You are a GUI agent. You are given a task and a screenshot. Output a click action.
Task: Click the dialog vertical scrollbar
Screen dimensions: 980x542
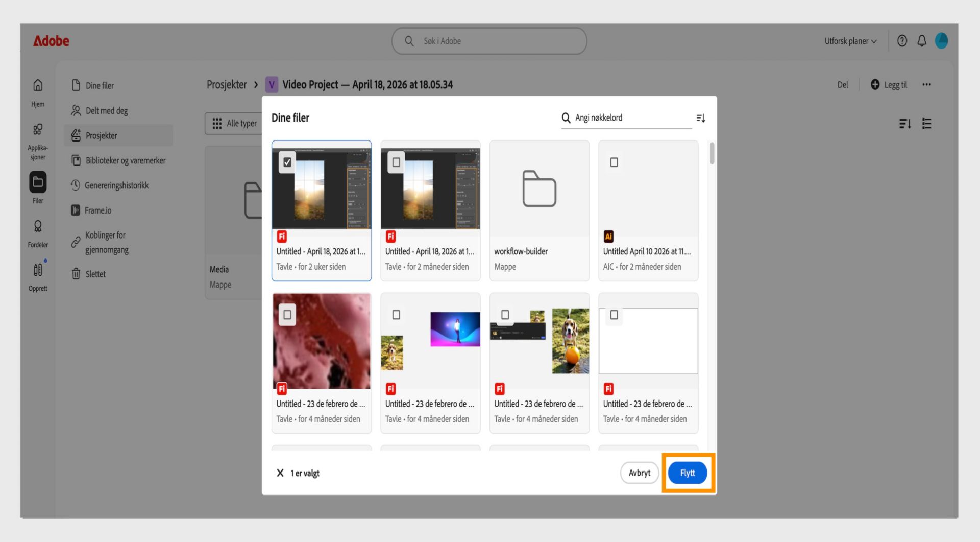click(712, 153)
